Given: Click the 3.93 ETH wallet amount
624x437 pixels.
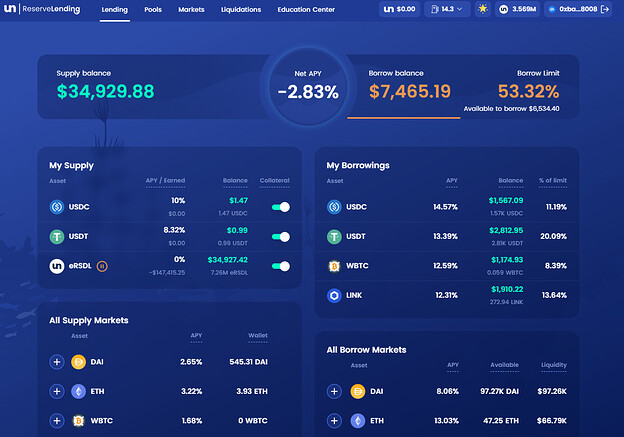Looking at the screenshot, I should tap(252, 391).
